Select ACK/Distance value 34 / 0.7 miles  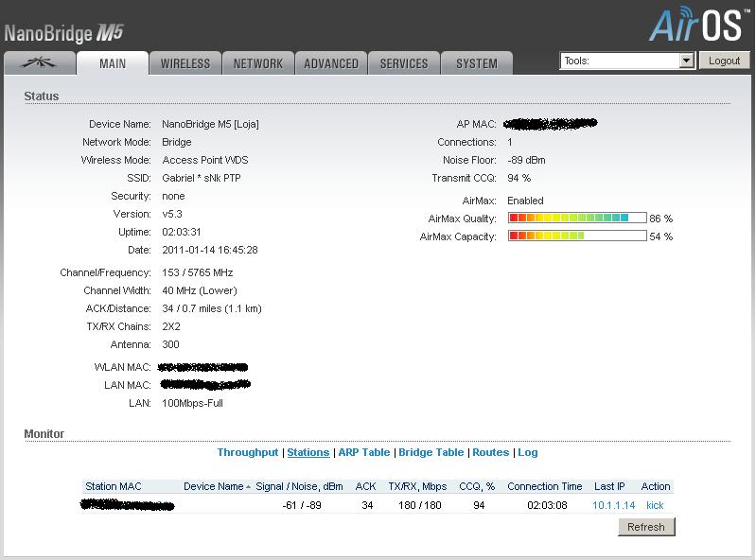click(191, 308)
